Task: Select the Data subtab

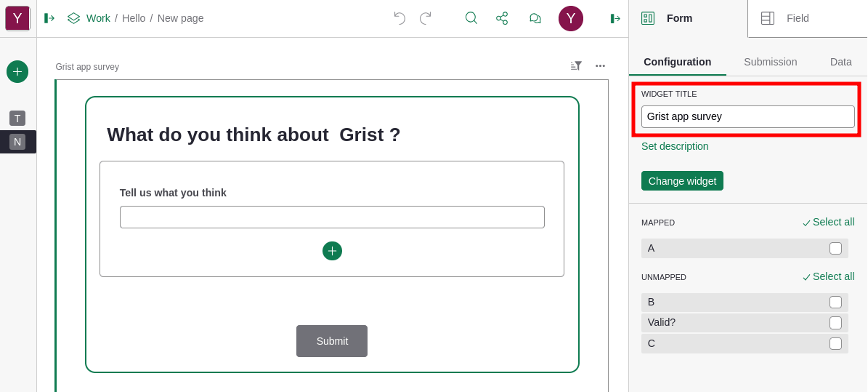Action: tap(840, 62)
